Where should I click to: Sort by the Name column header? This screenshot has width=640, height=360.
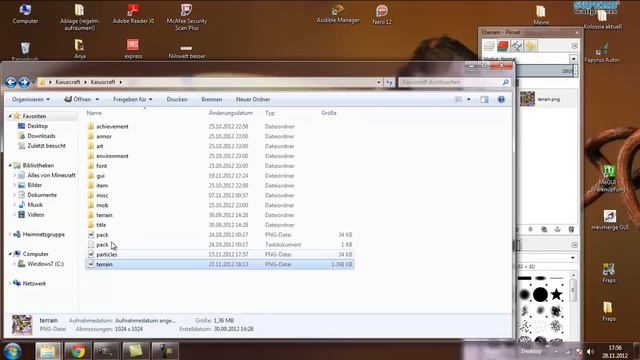pos(94,113)
